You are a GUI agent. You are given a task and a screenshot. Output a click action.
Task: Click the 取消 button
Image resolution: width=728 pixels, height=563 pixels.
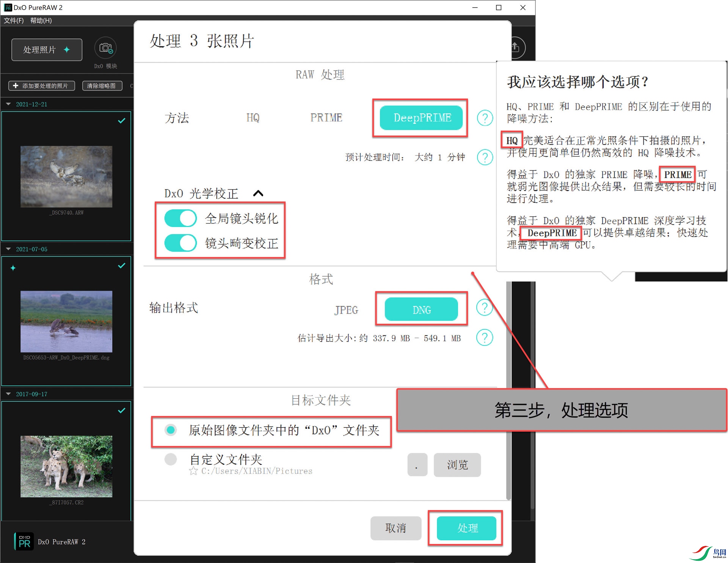click(395, 528)
